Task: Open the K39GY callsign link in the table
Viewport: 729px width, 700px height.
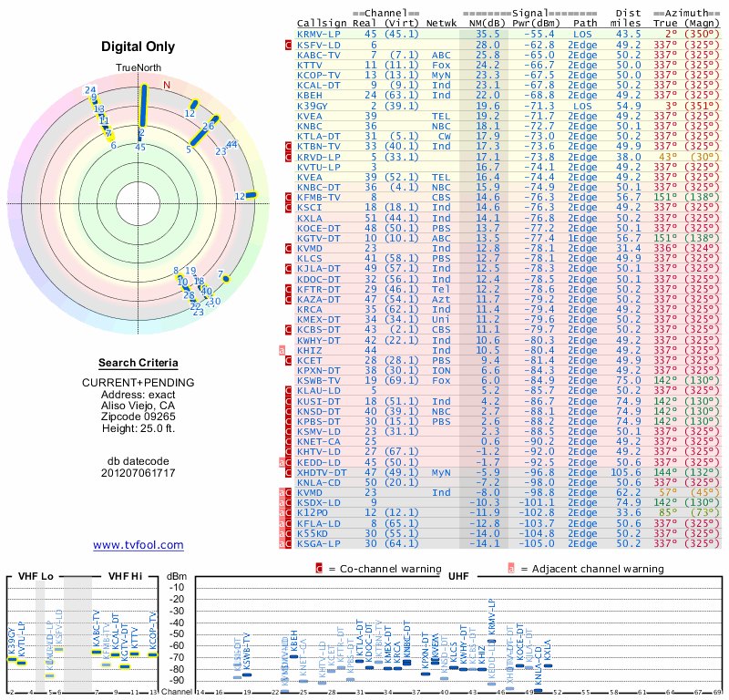Action: pos(313,106)
